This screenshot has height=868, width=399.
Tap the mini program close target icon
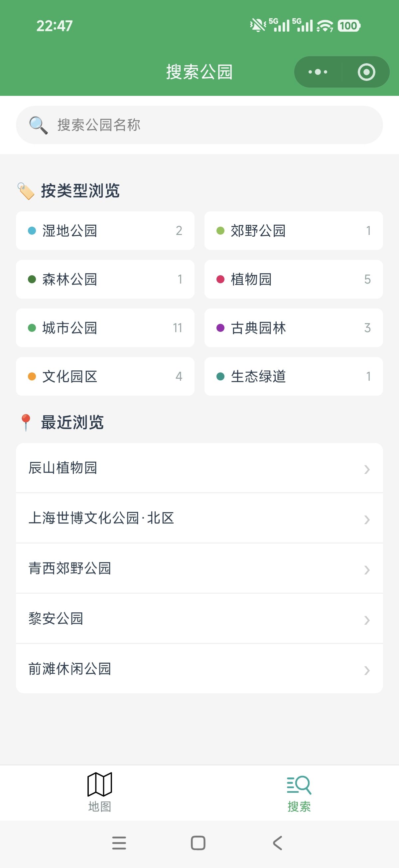click(366, 72)
